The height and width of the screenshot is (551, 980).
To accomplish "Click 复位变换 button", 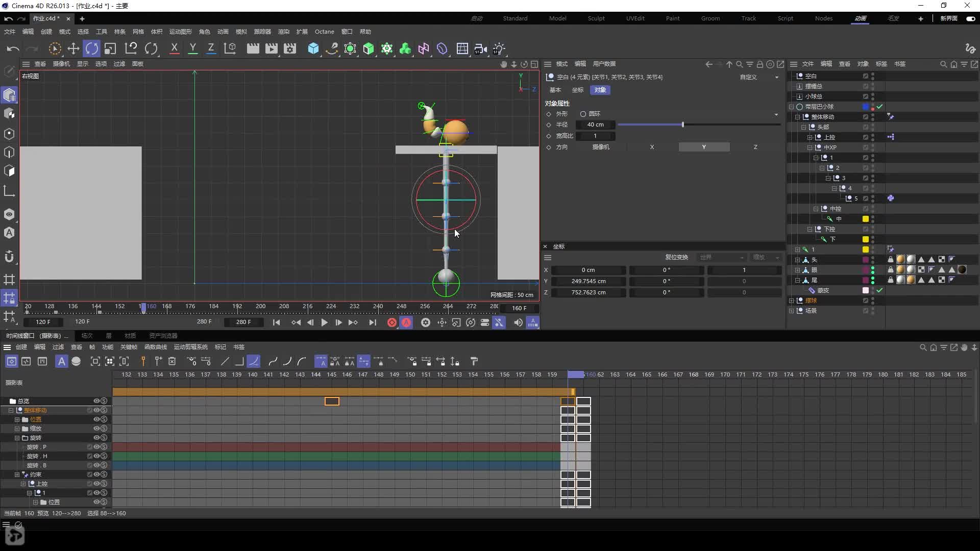I will pyautogui.click(x=676, y=257).
